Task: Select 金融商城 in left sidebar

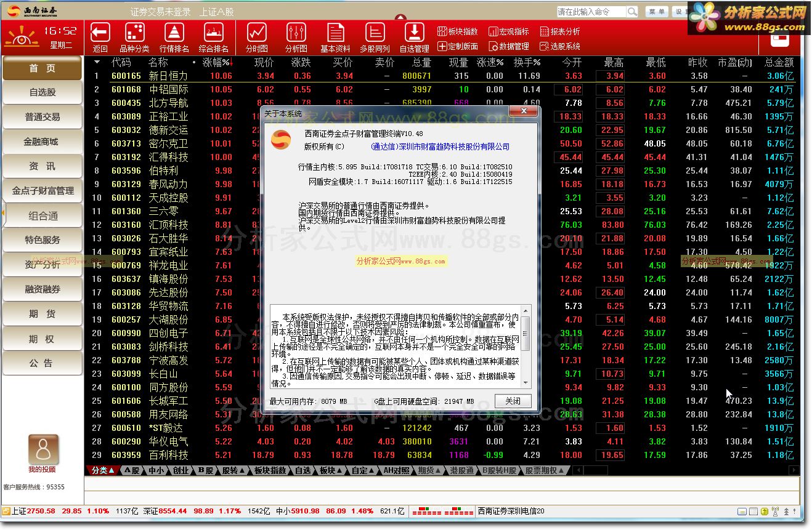Action: [43, 142]
